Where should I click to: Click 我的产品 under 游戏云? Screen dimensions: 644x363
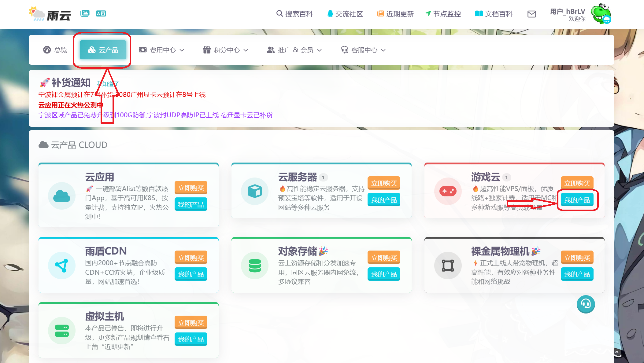[x=577, y=200]
